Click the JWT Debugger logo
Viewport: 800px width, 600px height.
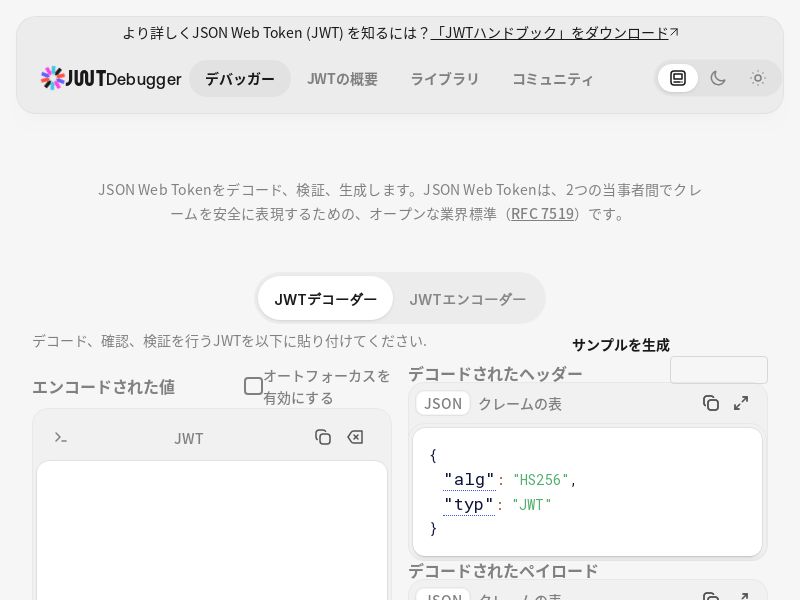pos(111,78)
